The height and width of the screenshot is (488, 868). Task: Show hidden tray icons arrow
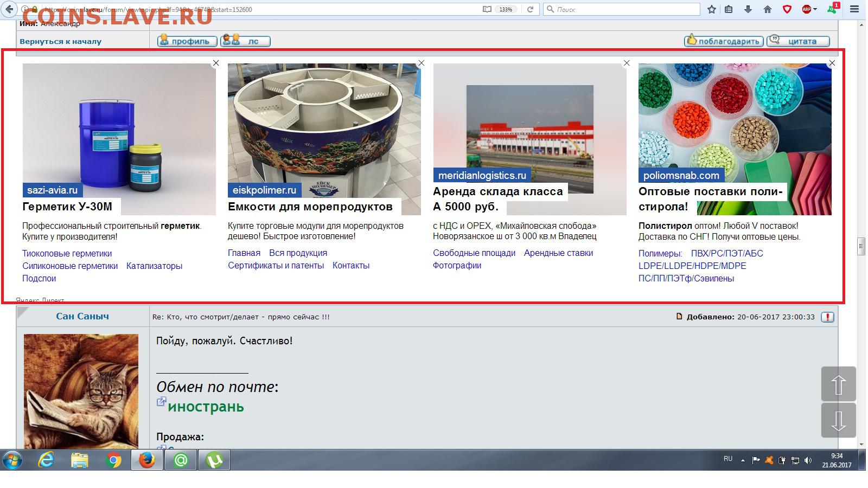pyautogui.click(x=743, y=460)
